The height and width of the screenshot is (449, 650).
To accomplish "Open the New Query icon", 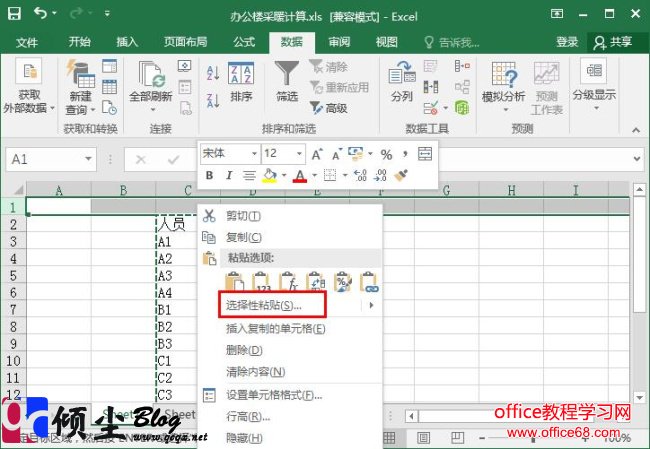I will point(80,73).
